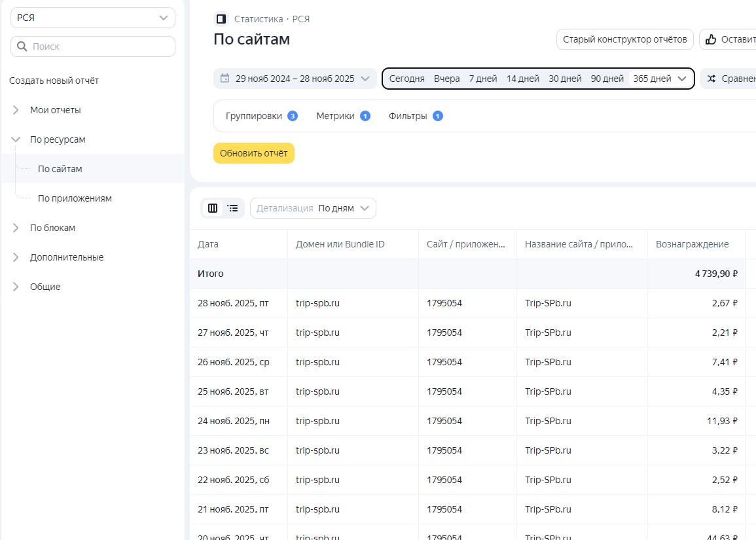The width and height of the screenshot is (756, 540).
Task: Open Старый конструктор отчётов
Action: click(x=624, y=39)
